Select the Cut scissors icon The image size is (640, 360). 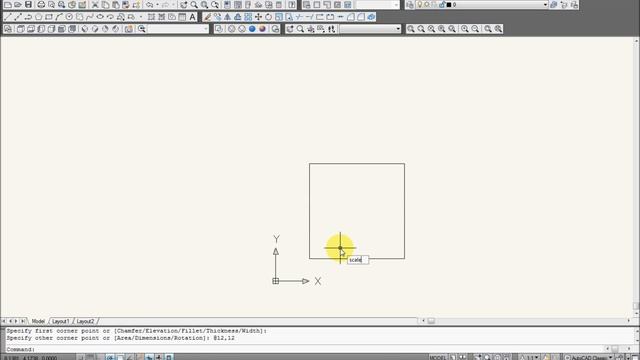click(95, 5)
